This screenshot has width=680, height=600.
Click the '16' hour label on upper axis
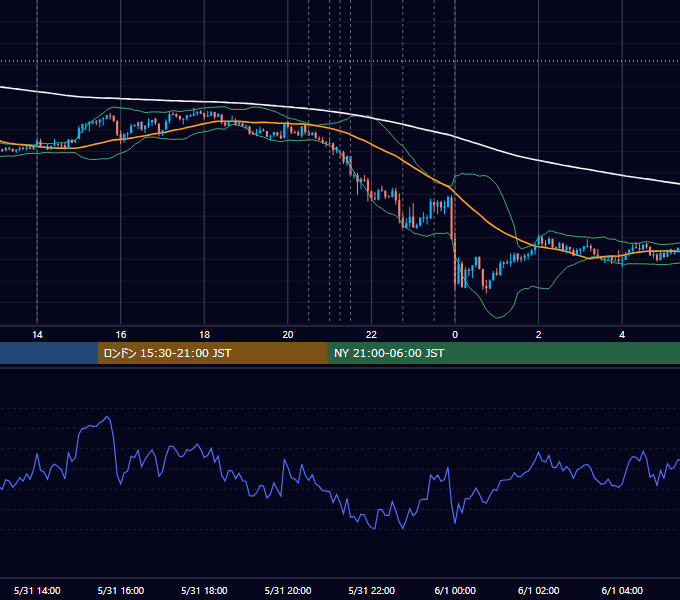pyautogui.click(x=121, y=335)
